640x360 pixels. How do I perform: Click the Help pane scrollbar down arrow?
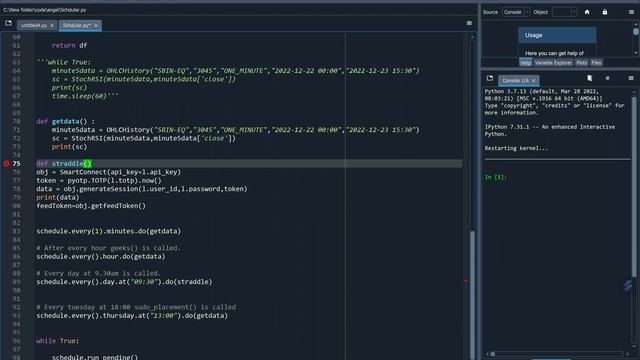(636, 53)
